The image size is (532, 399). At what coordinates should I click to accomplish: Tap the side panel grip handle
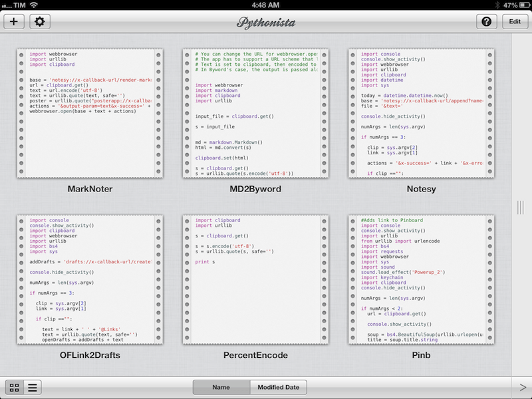(521, 207)
